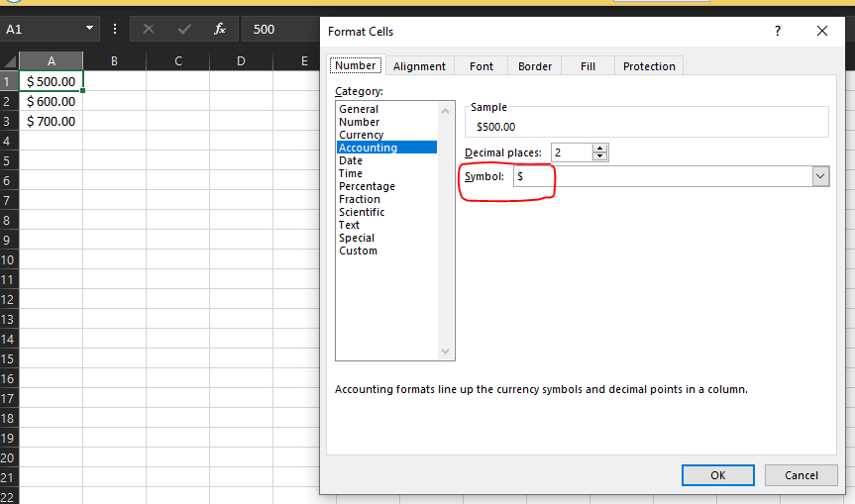
Task: Select column A header
Action: pos(51,61)
